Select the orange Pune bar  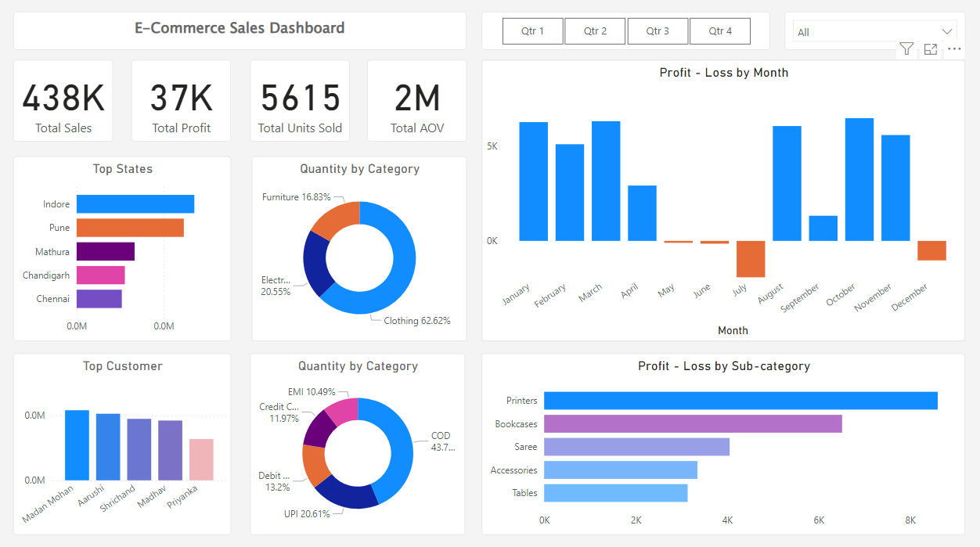[x=130, y=228]
